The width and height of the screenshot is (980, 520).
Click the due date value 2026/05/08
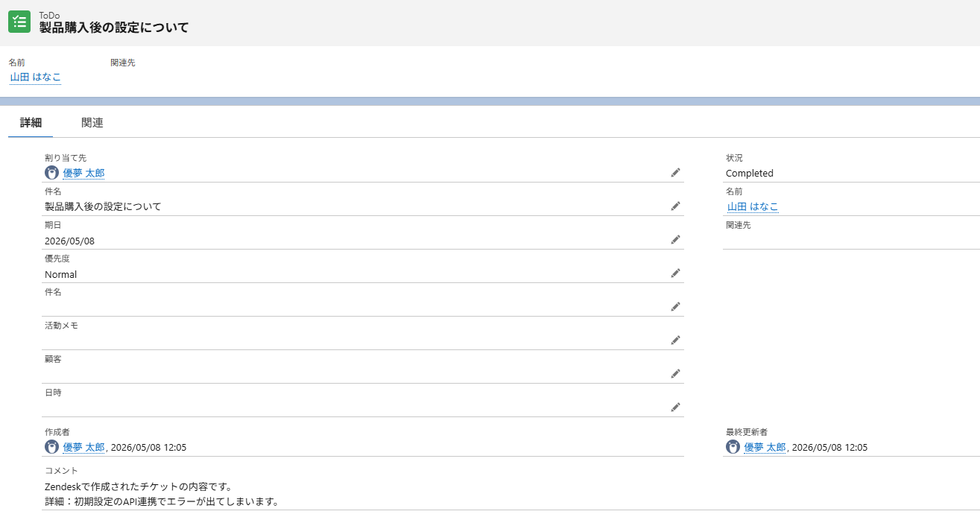pyautogui.click(x=70, y=241)
